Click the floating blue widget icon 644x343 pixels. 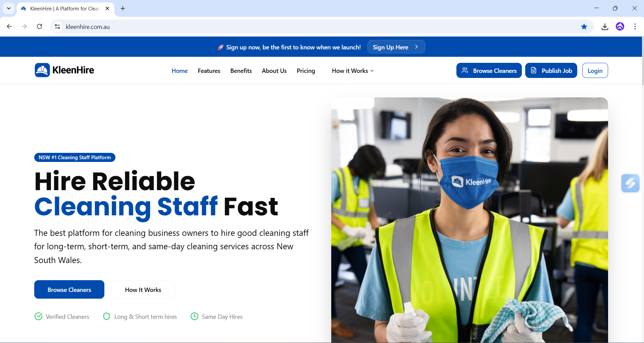630,183
